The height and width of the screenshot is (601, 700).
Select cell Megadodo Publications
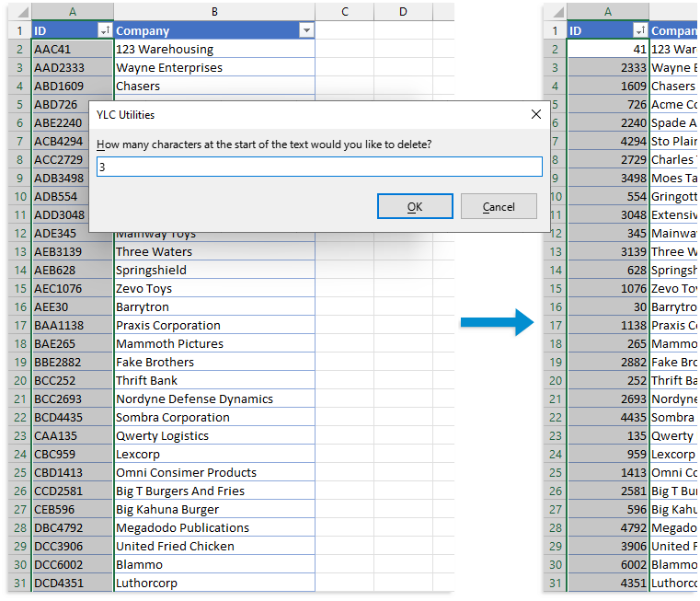pos(214,527)
